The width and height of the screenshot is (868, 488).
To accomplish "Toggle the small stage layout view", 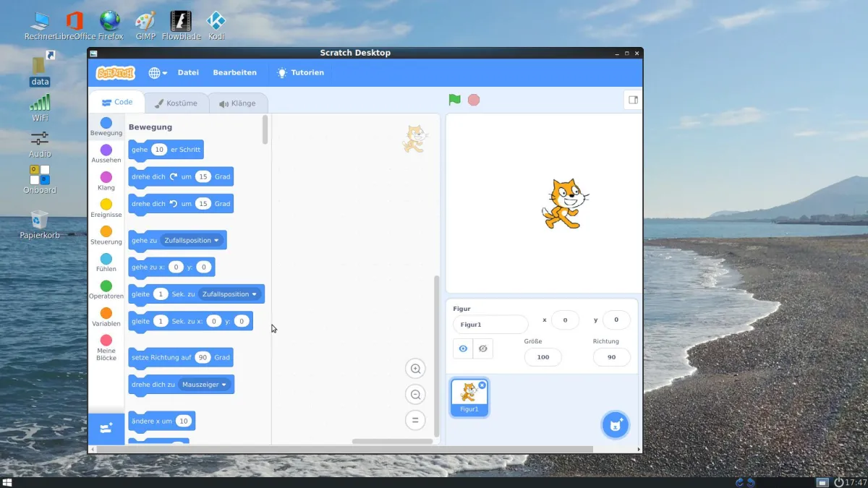I will click(x=633, y=100).
